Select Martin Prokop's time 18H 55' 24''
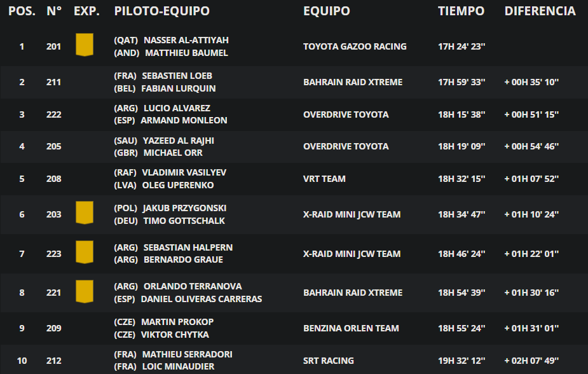Image resolution: width=588 pixels, height=374 pixels. [x=462, y=328]
